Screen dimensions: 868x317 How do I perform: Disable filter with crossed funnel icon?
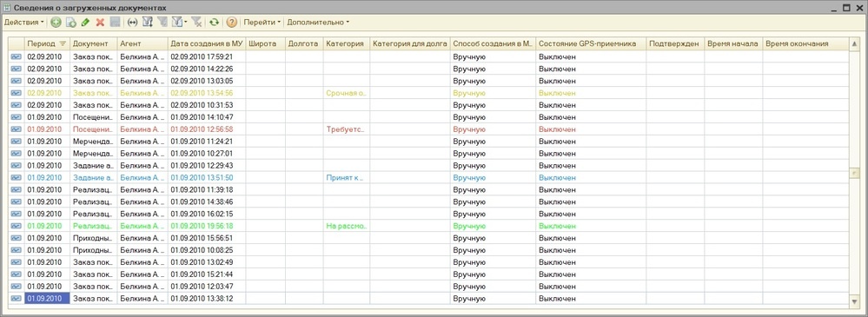pyautogui.click(x=196, y=22)
